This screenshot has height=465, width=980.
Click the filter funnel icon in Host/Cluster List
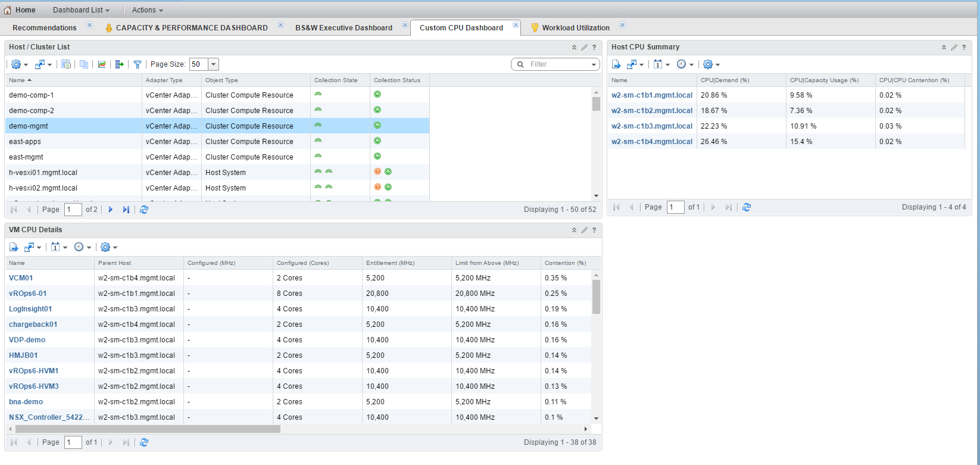(x=138, y=64)
